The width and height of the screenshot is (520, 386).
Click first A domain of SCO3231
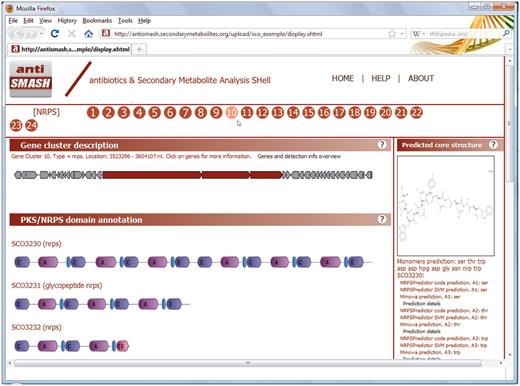coord(47,304)
